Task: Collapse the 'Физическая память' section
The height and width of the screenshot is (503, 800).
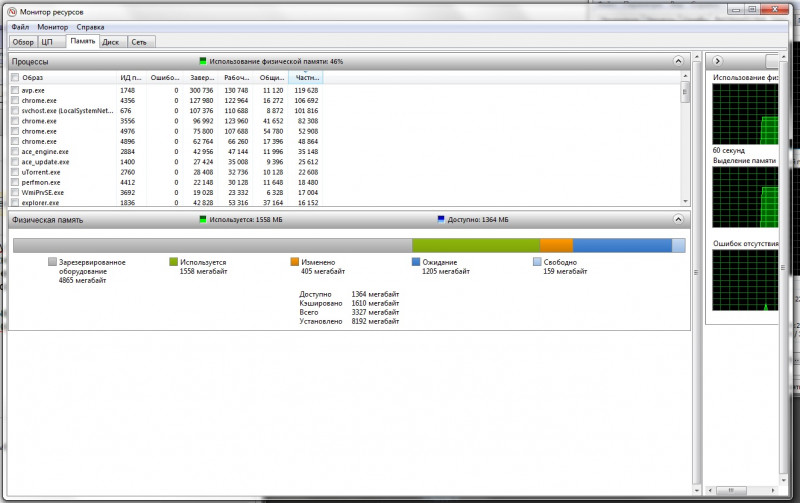Action: [x=680, y=219]
